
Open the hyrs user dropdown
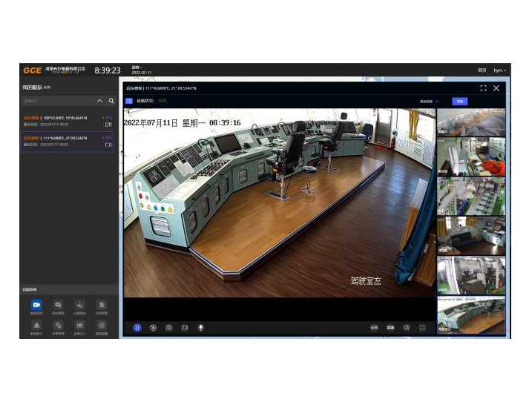point(499,70)
